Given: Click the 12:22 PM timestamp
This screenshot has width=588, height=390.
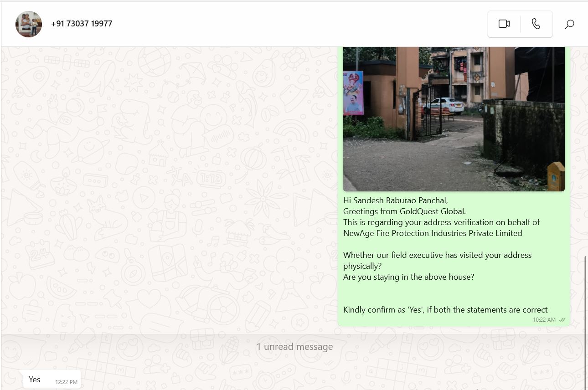Looking at the screenshot, I should tap(67, 382).
